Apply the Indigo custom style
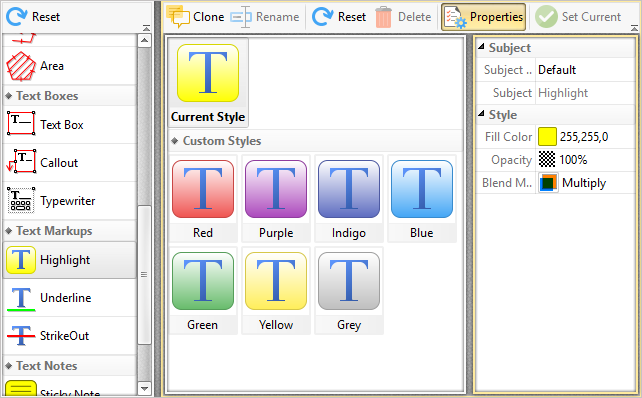The width and height of the screenshot is (642, 398). [x=349, y=199]
